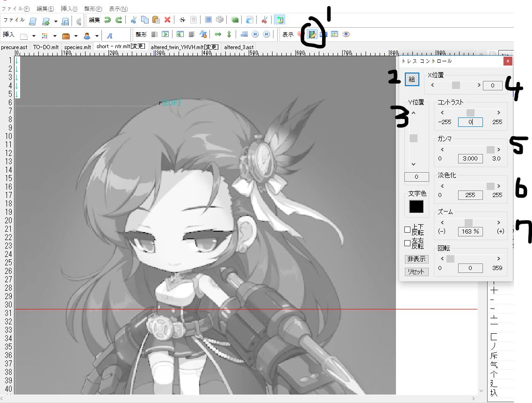532x403 pixels.
Task: Click the black 文字色 color swatch
Action: (x=416, y=206)
